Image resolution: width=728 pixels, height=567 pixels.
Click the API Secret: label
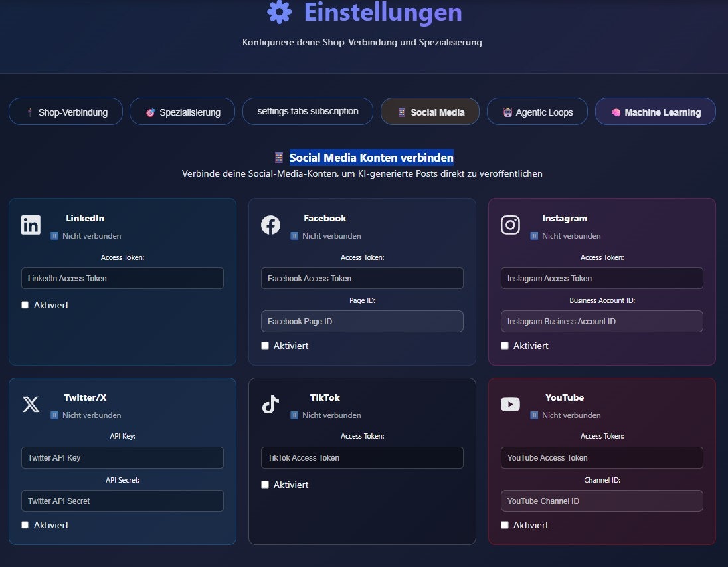(122, 480)
